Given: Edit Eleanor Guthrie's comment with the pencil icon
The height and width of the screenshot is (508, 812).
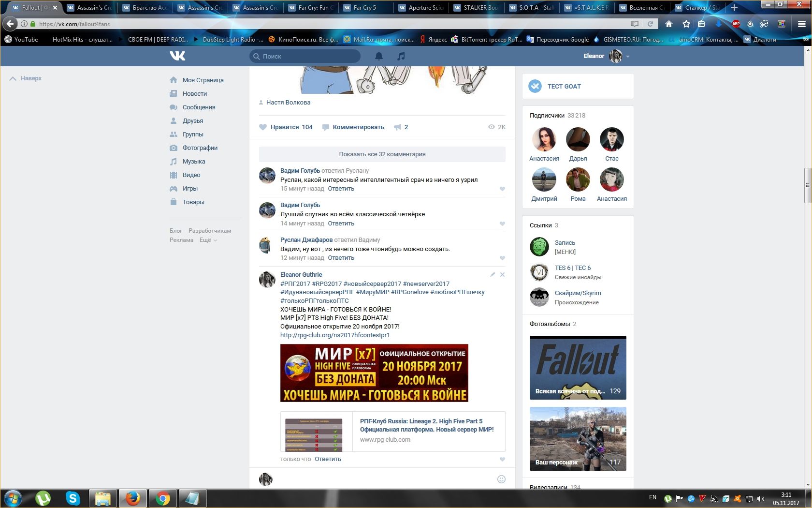Looking at the screenshot, I should tap(493, 274).
